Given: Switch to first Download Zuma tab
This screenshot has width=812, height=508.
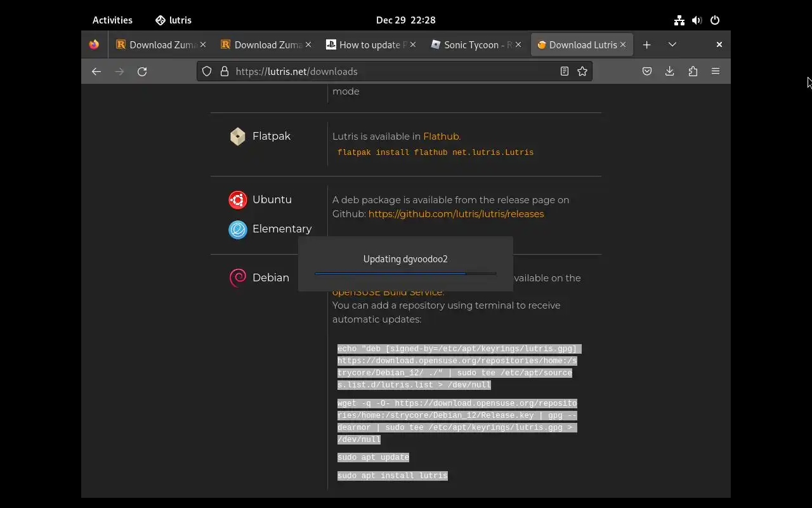Looking at the screenshot, I should pyautogui.click(x=155, y=44).
